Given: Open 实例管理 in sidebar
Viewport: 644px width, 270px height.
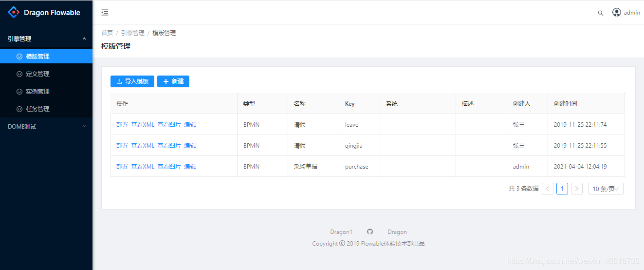Looking at the screenshot, I should point(46,92).
